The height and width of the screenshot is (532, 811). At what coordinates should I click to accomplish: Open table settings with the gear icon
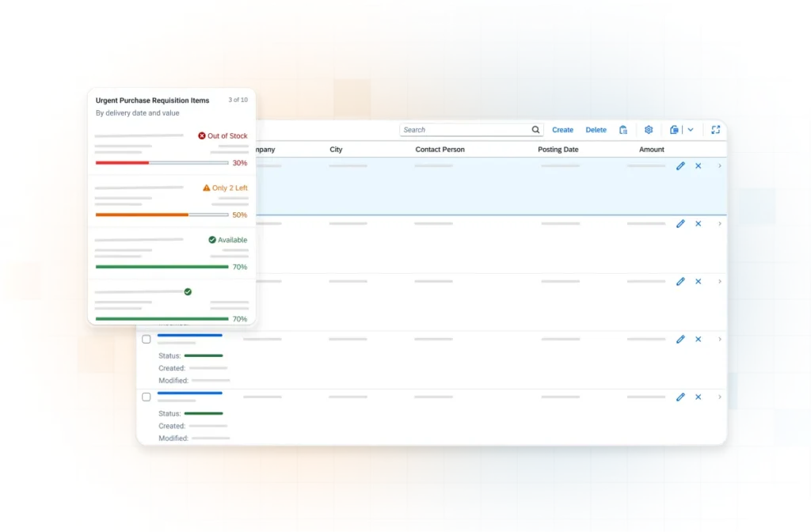[x=649, y=130]
